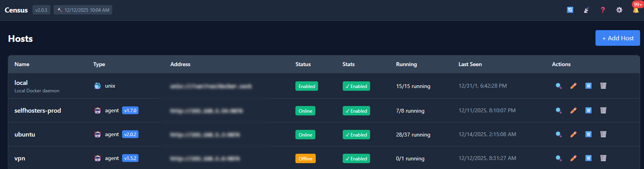
Task: Click the v2.0.3 version badge
Action: [41, 10]
